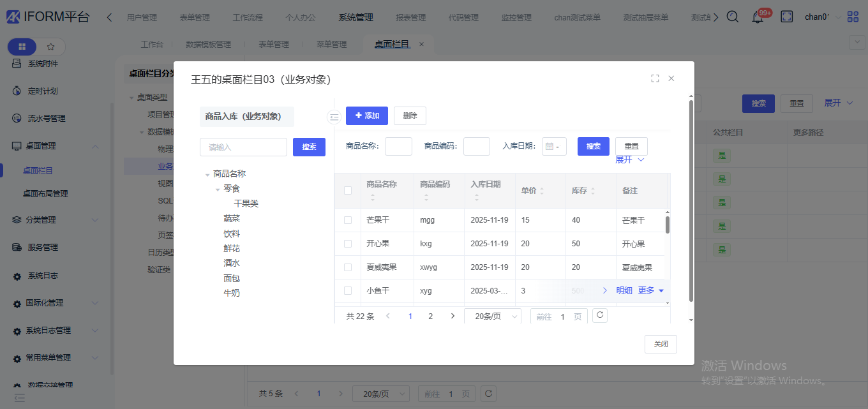868x409 pixels.
Task: Toggle fullscreen mode icon in top header
Action: pyautogui.click(x=787, y=17)
